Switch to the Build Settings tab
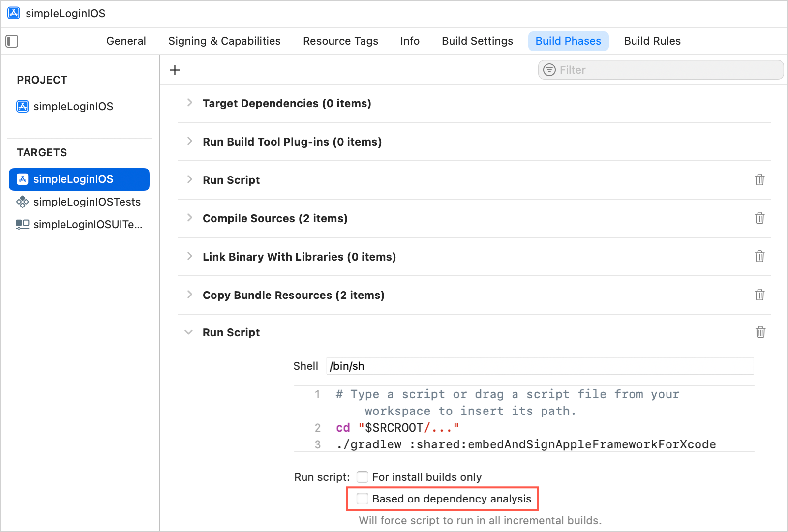Screen dimensions: 788x532 pos(477,41)
